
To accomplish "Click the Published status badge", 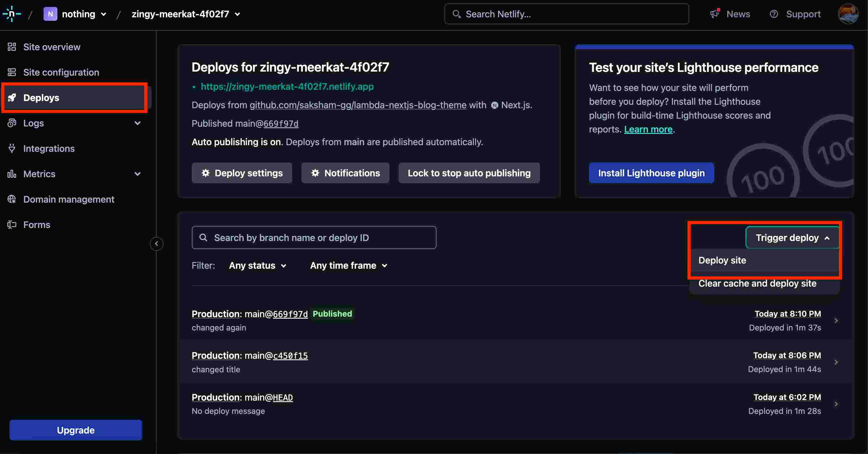I will point(332,314).
